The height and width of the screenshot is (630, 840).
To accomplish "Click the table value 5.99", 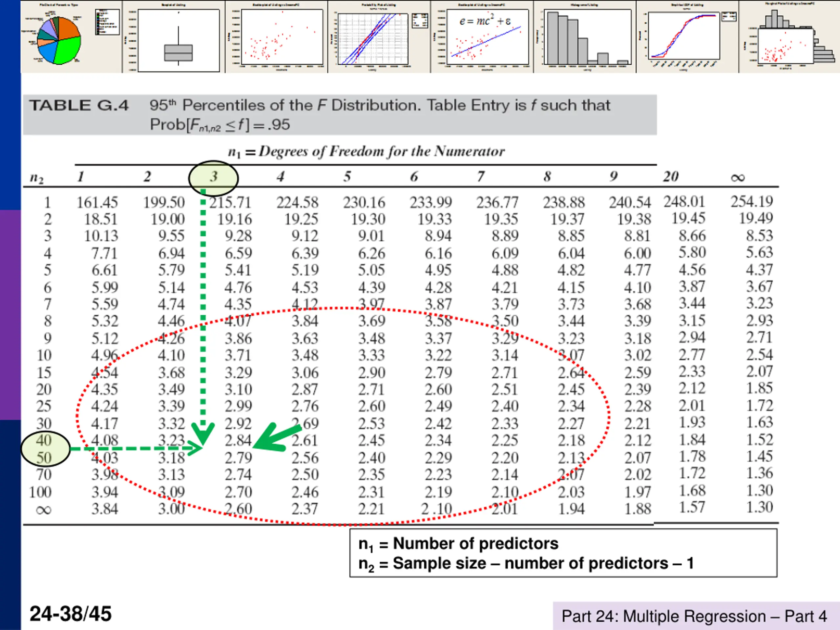I will [x=105, y=287].
